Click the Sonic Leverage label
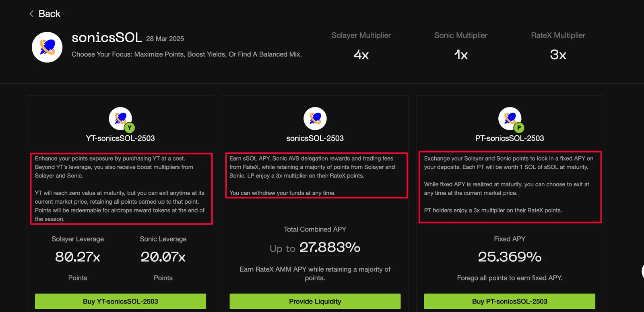The width and height of the screenshot is (644, 312). [x=163, y=239]
